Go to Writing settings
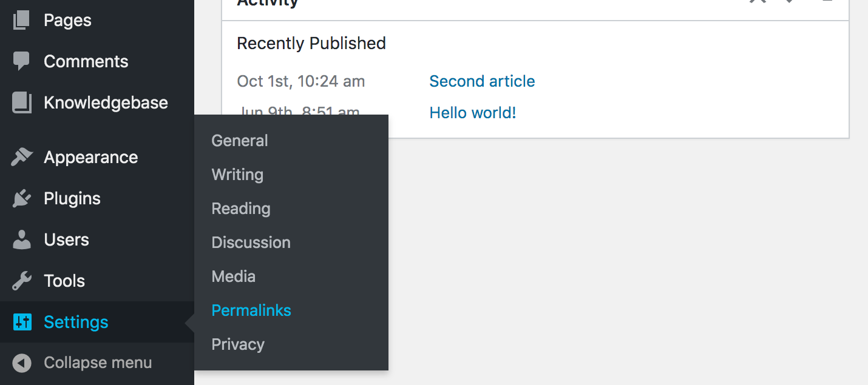The width and height of the screenshot is (868, 385). click(237, 175)
